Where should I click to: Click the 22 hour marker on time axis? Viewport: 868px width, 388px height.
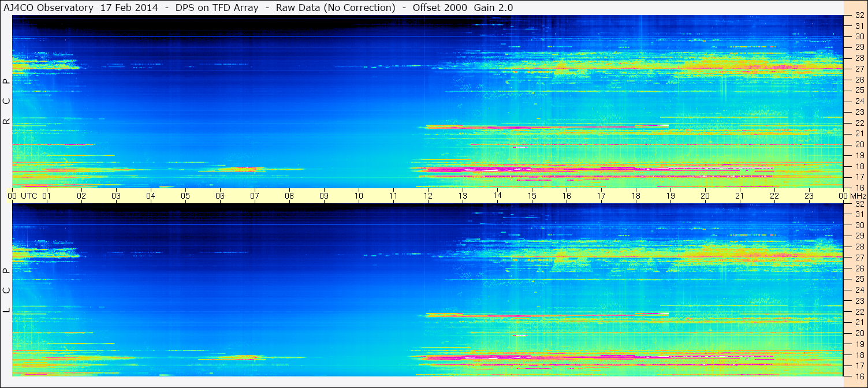point(774,196)
